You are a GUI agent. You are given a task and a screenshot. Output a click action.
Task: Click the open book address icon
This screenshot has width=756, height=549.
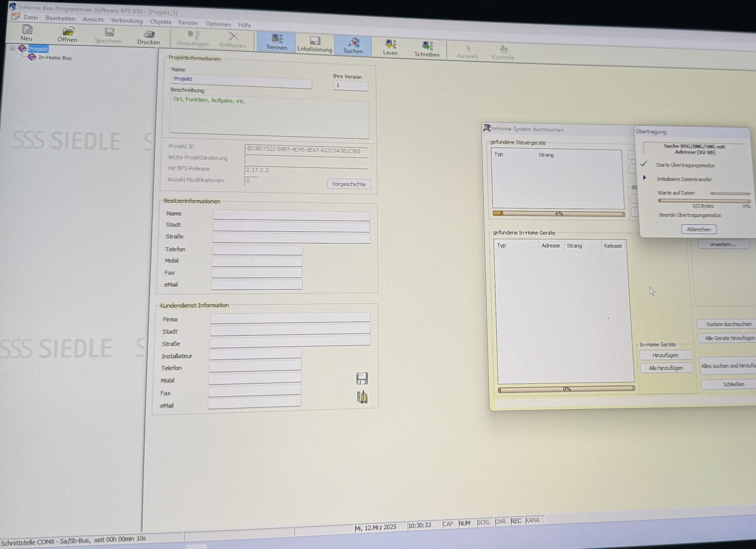(362, 397)
